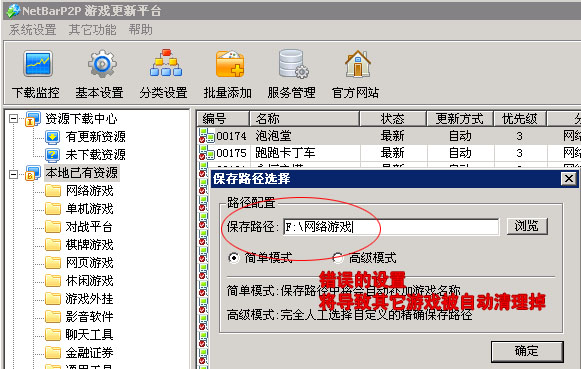This screenshot has width=581, height=369.
Task: Select 有更新资源 download arrow icon
Action: (52, 137)
